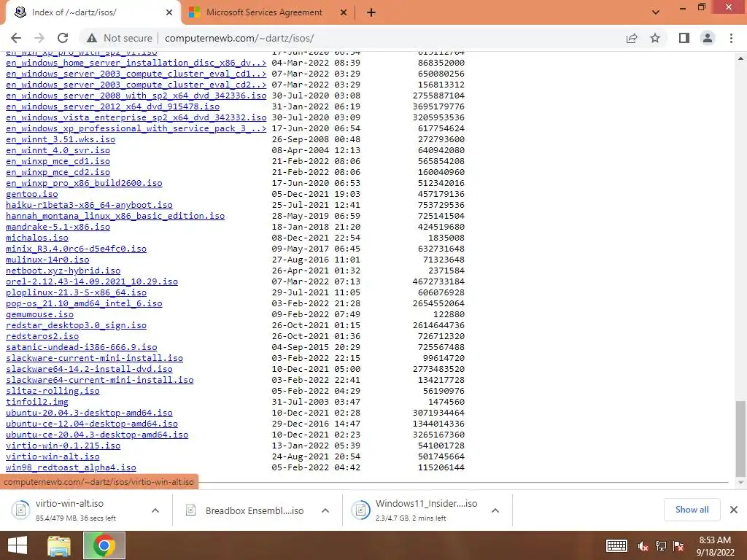The height and width of the screenshot is (560, 747).
Task: Click en_winxp_pro_x86_build2600.iso link
Action: [x=84, y=183]
